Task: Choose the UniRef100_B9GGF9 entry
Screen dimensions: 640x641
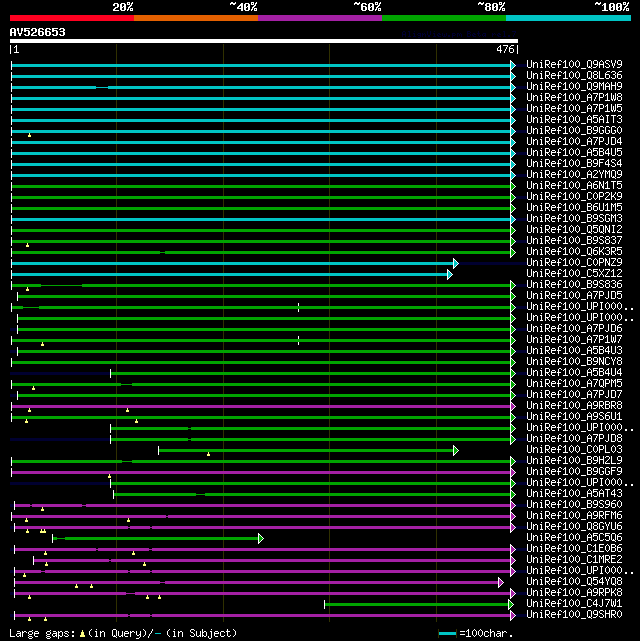Action: tap(574, 472)
